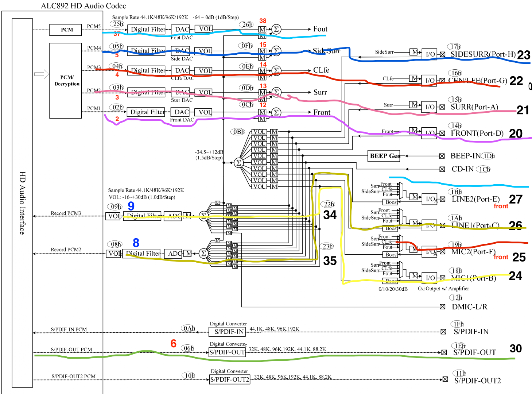Click the "LINE2(Port-E)" pin label

[x=475, y=199]
